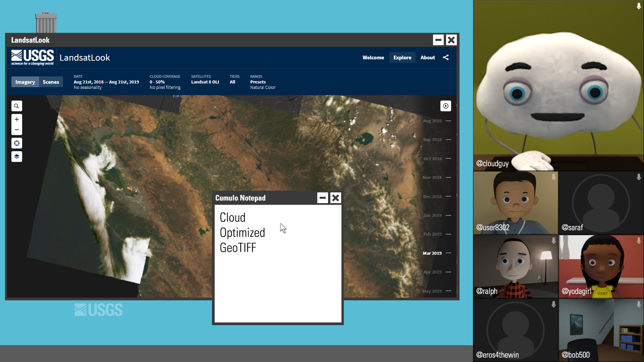This screenshot has height=362, width=644.
Task: Select @saraf's video tile
Action: coord(601,203)
